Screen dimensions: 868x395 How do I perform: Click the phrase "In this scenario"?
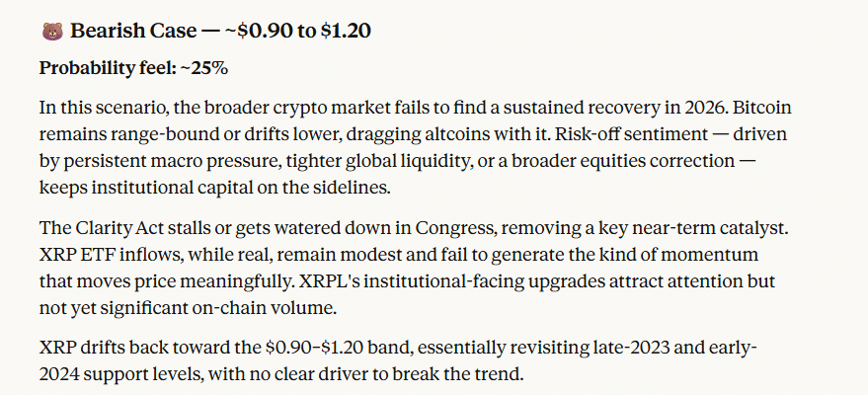click(96, 107)
